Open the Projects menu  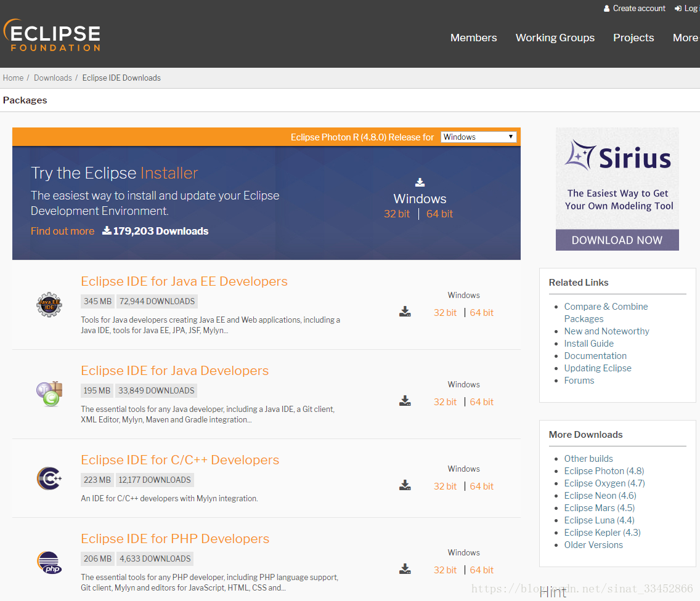(633, 38)
